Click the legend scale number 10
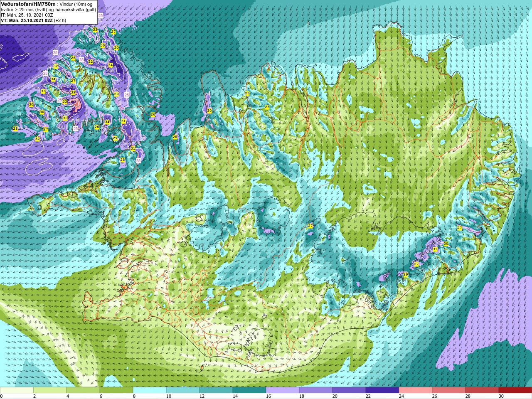 tap(169, 396)
